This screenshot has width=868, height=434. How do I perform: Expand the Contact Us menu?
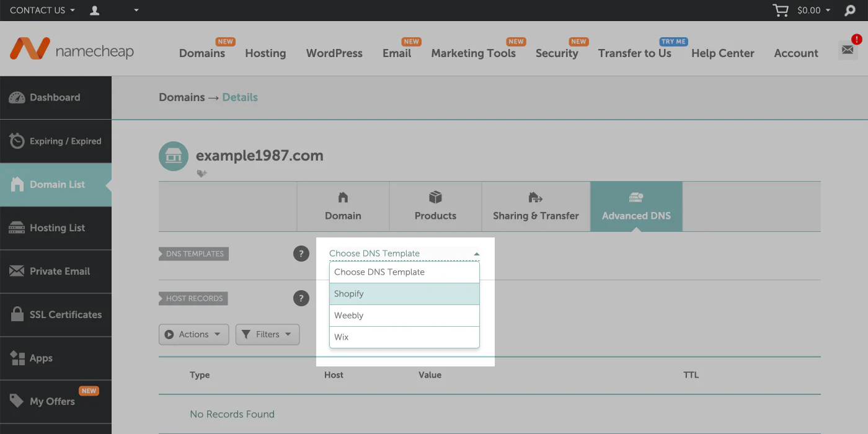(x=42, y=11)
